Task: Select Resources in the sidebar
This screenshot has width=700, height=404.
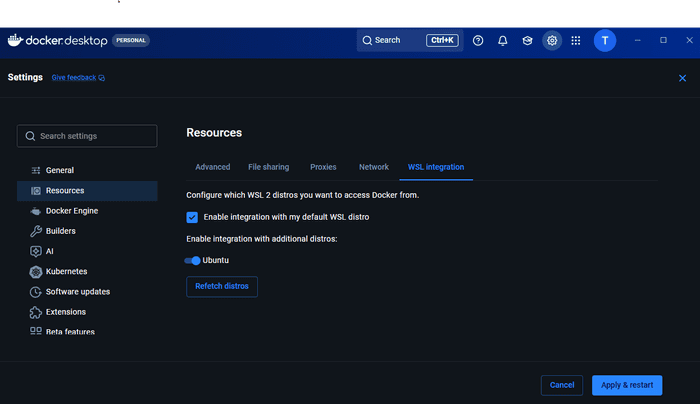Action: (87, 191)
